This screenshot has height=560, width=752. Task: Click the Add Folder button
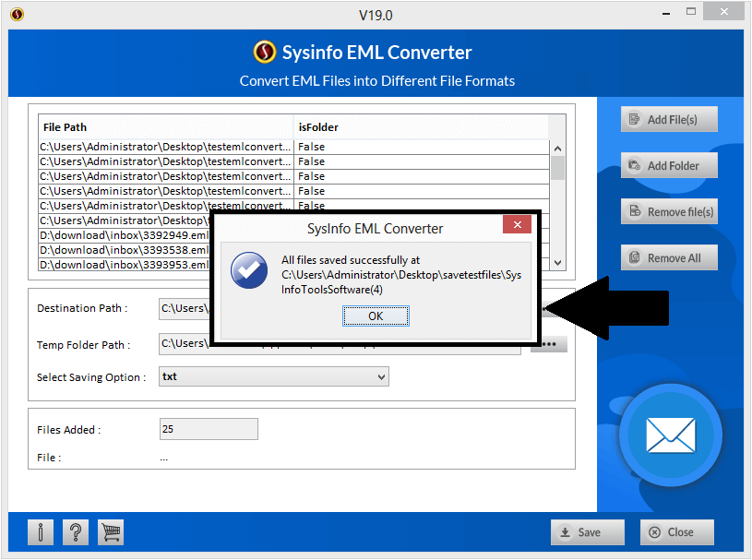tap(669, 165)
